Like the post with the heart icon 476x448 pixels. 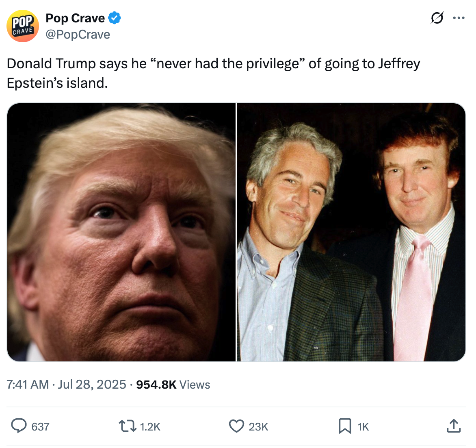[x=236, y=426]
